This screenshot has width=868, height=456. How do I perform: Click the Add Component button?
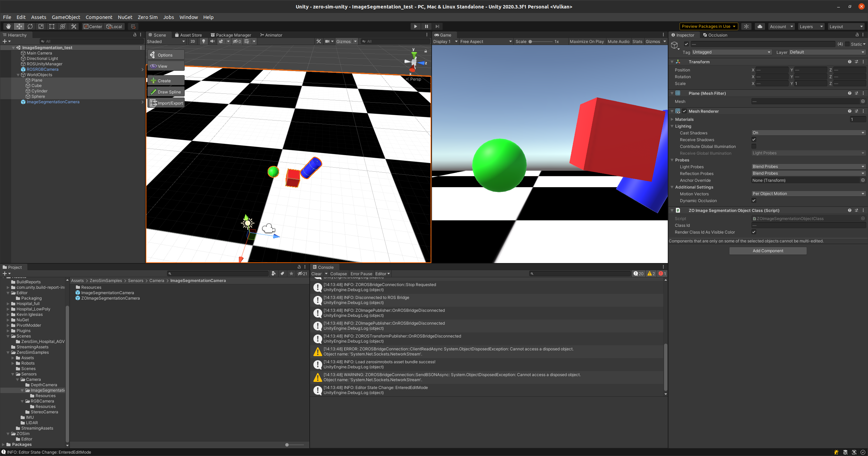tap(768, 251)
